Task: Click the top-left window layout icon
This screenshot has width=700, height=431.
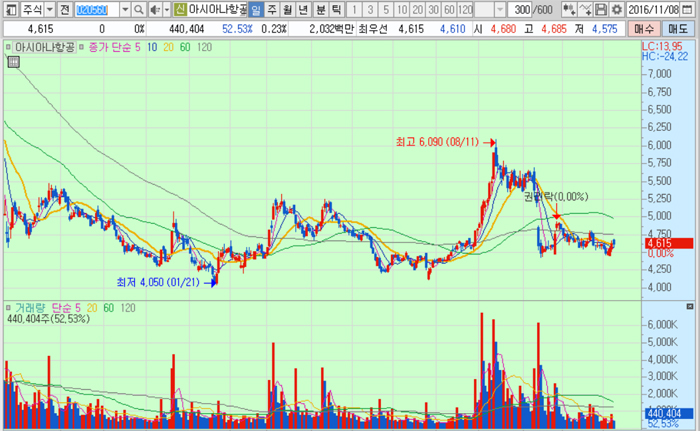Action: pyautogui.click(x=10, y=9)
